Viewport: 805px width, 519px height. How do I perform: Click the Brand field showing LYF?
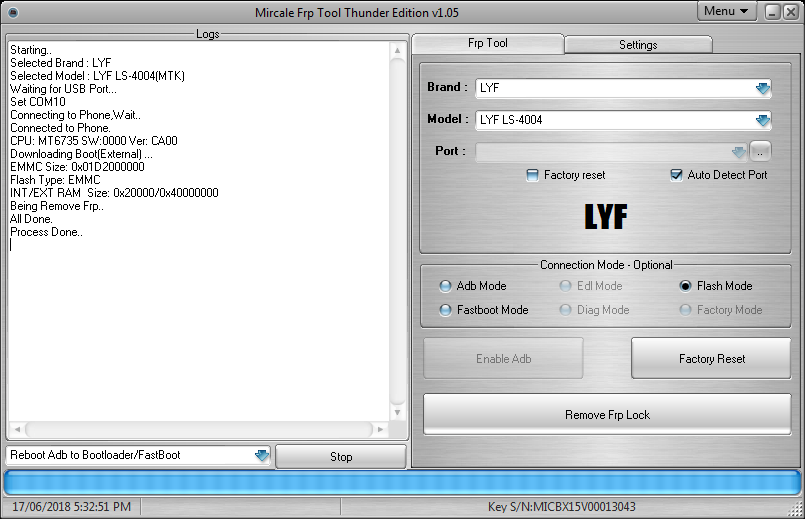tap(623, 88)
